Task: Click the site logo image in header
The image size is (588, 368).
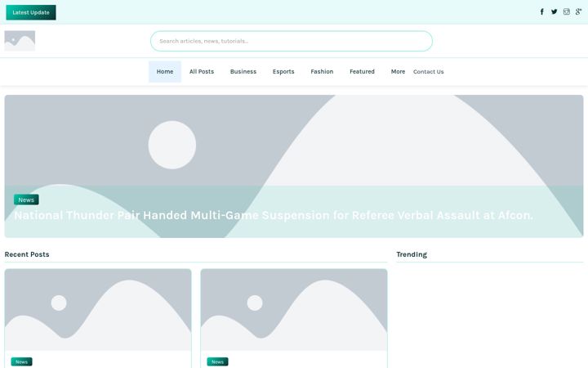Action: 20,41
